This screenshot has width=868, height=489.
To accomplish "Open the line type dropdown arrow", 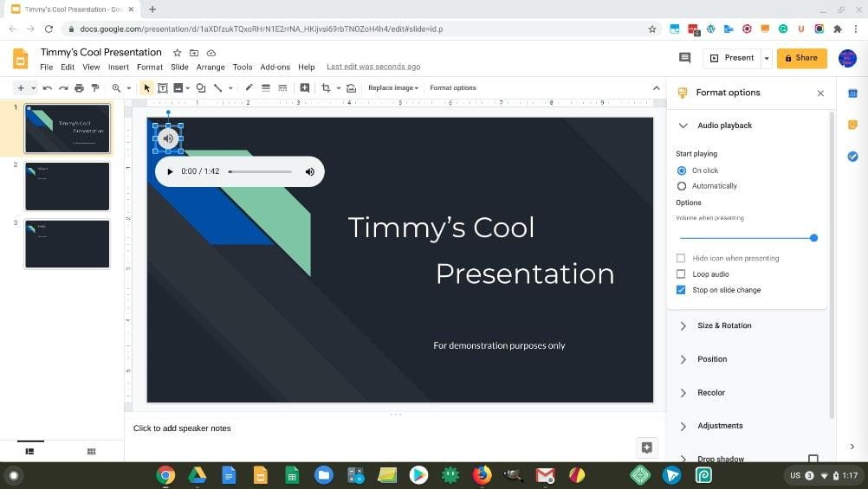I will (230, 88).
